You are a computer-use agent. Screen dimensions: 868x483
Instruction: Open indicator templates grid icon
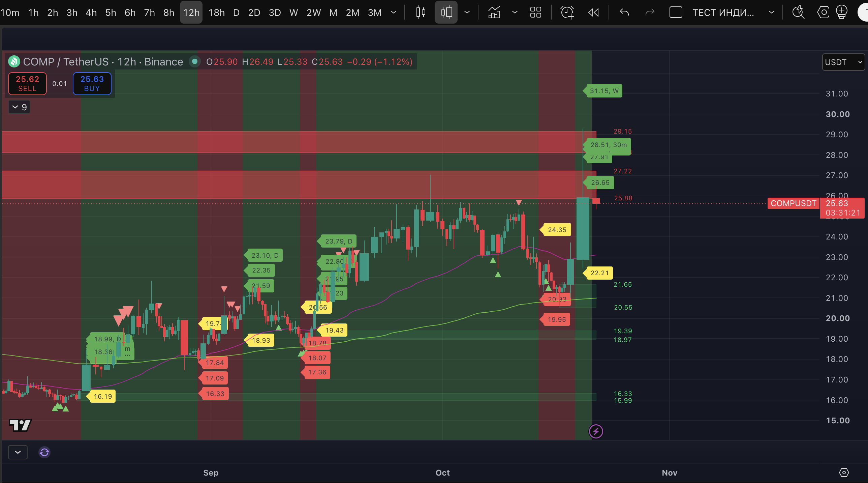tap(535, 12)
